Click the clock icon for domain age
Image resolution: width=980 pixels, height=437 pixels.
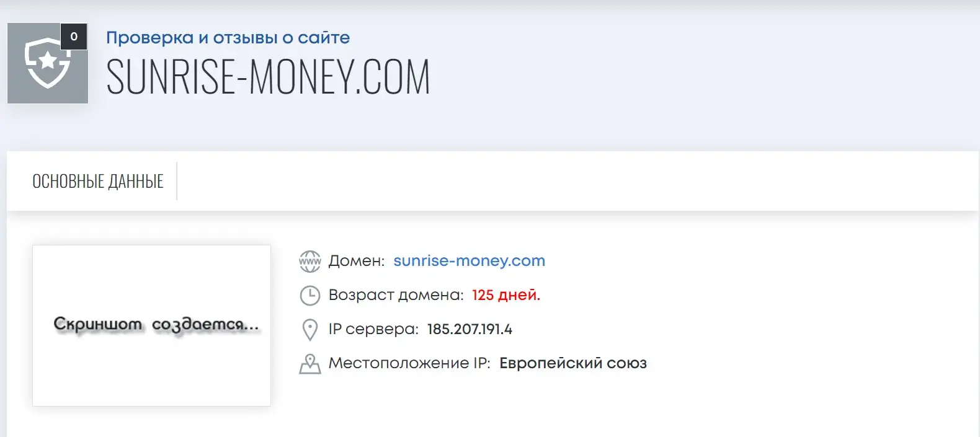(310, 296)
